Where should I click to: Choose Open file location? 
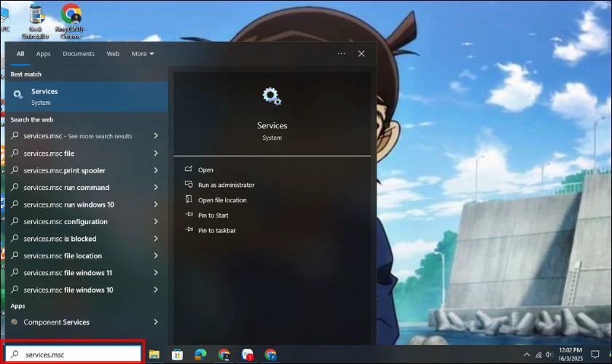tap(222, 200)
